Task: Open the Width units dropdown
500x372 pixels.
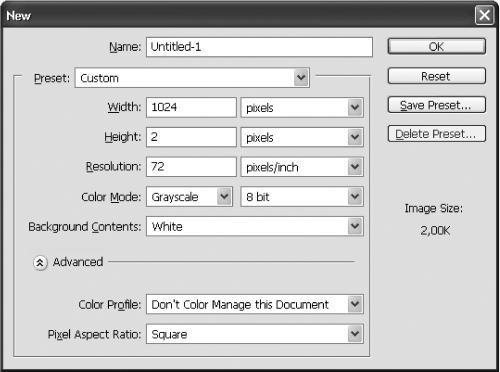Action: click(302, 107)
